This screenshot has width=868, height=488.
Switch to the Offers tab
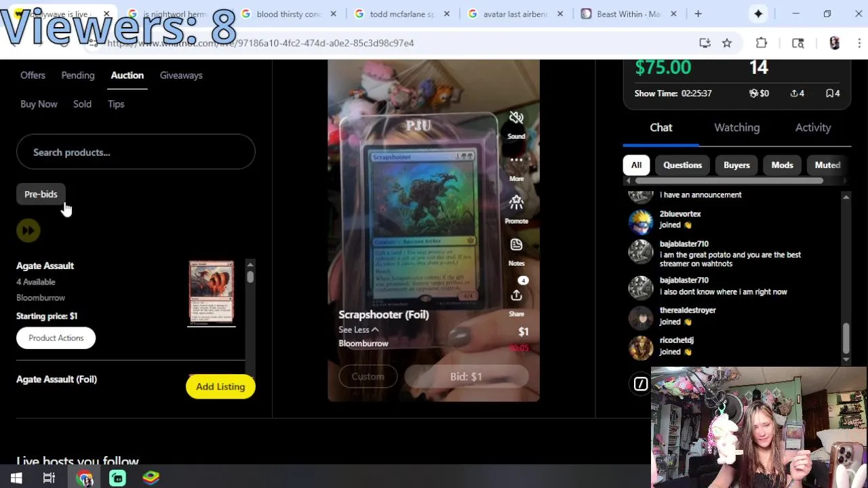33,75
